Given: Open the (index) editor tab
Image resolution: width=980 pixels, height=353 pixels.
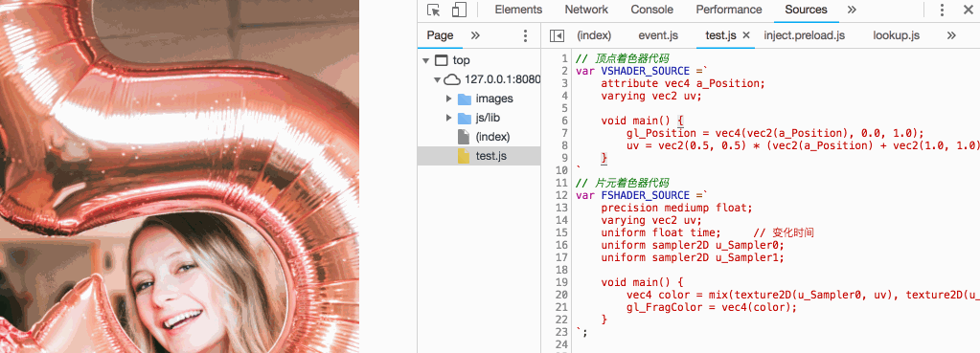Looking at the screenshot, I should coord(594,35).
